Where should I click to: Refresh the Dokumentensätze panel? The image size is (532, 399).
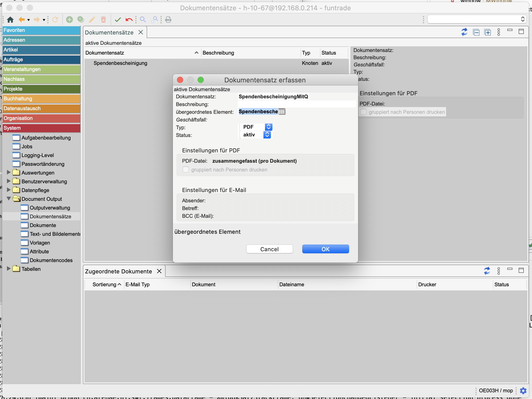[464, 32]
